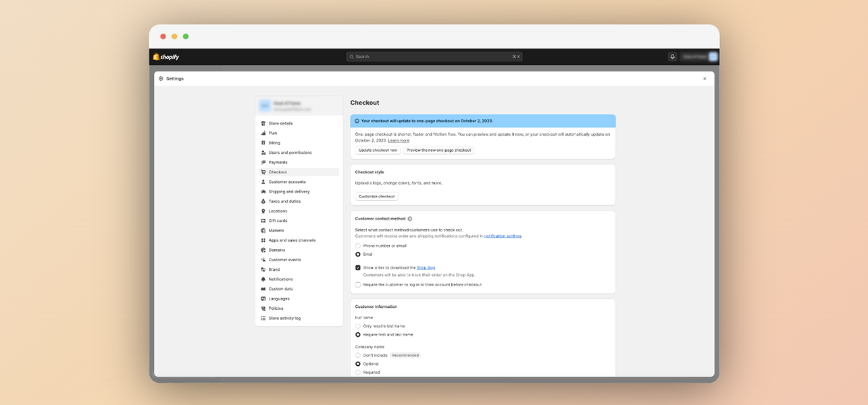
Task: Open Gift cards via its card icon
Action: tap(263, 221)
